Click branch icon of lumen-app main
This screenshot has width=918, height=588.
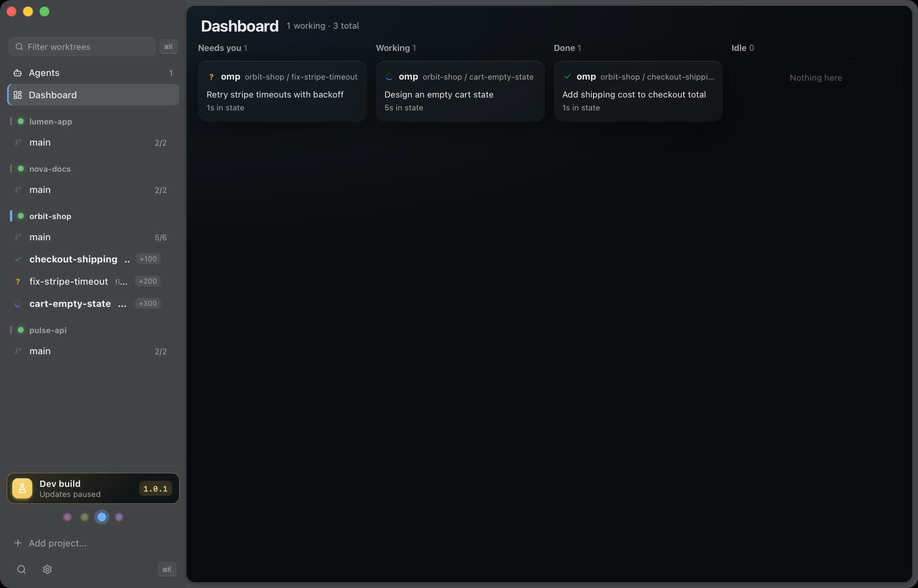point(18,142)
